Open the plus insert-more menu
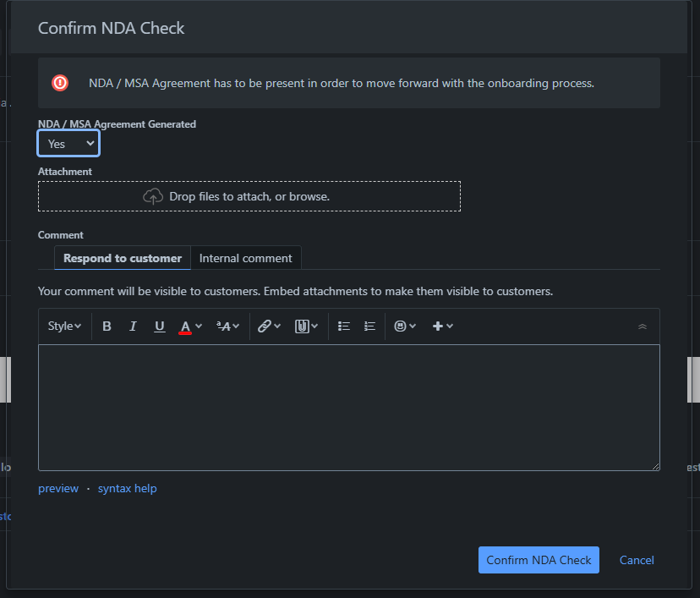Viewport: 700px width, 598px height. point(442,326)
